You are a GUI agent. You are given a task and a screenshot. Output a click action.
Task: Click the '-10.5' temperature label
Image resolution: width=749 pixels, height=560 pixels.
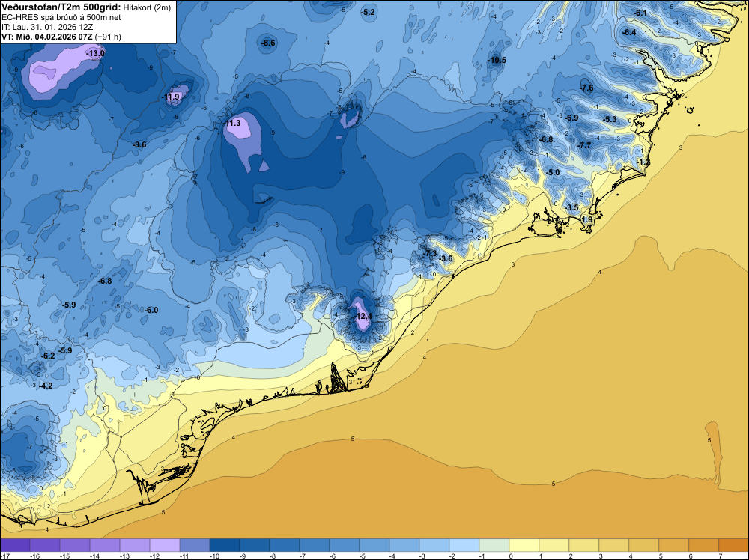[x=497, y=60]
